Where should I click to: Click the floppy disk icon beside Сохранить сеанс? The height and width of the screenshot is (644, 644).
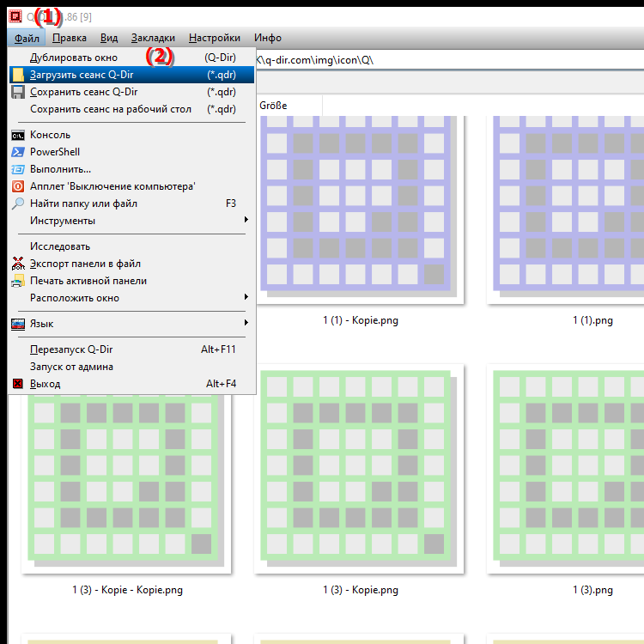point(18,92)
